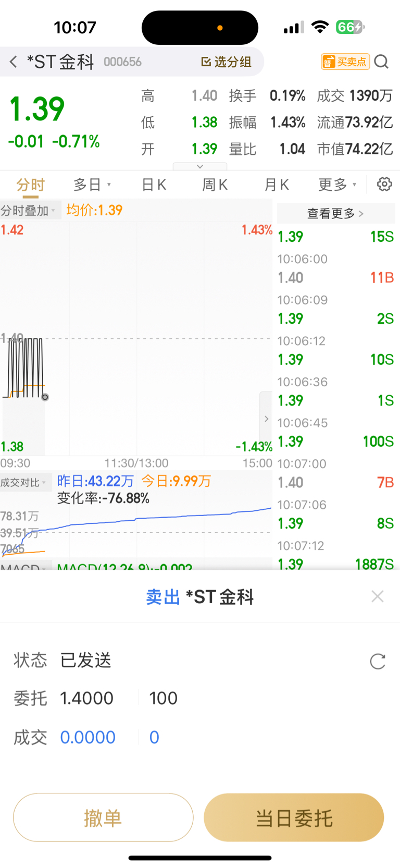The height and width of the screenshot is (868, 400).
Task: Open the search magnifier icon
Action: tap(381, 62)
